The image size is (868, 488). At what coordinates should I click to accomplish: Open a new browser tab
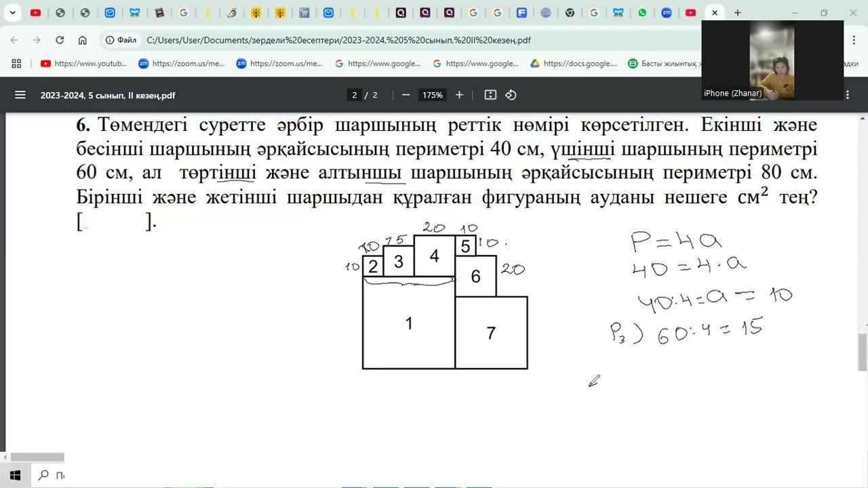[738, 12]
